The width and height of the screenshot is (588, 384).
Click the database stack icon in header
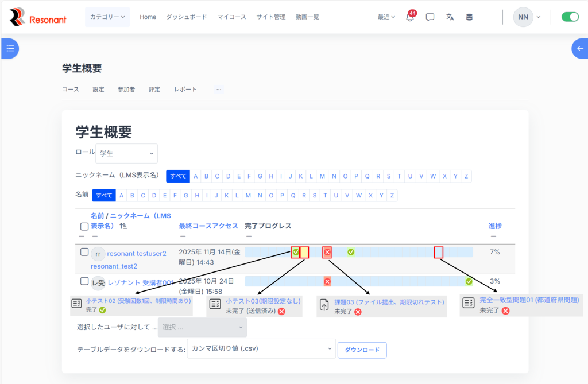click(x=469, y=17)
